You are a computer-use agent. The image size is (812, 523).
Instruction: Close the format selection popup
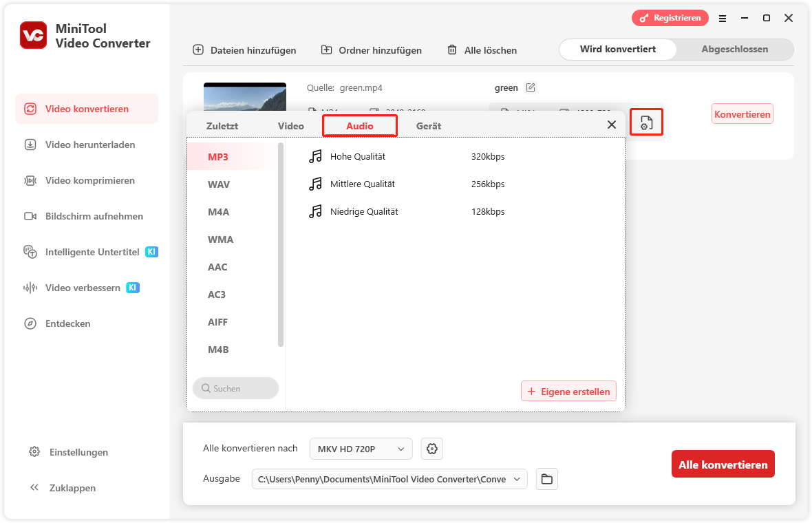coord(612,125)
